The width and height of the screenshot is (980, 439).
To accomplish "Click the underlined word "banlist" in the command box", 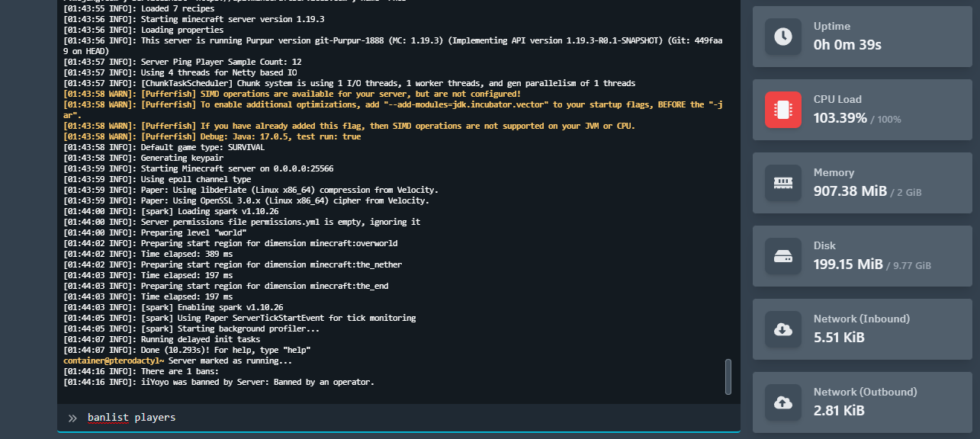I will (x=108, y=418).
